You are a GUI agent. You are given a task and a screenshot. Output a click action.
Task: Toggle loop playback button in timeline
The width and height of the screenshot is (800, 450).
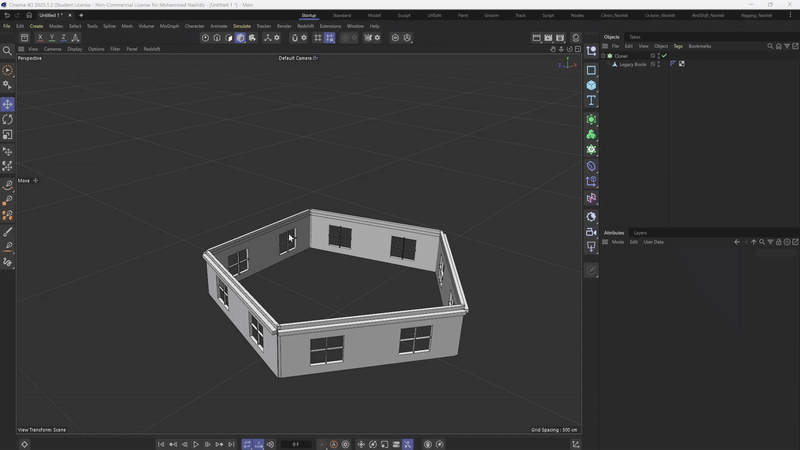[x=247, y=444]
